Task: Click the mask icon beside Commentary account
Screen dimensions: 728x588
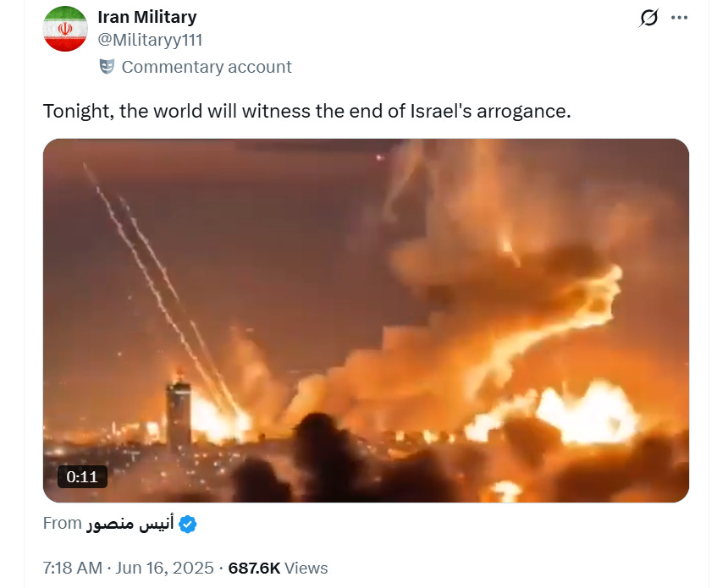Action: point(107,66)
